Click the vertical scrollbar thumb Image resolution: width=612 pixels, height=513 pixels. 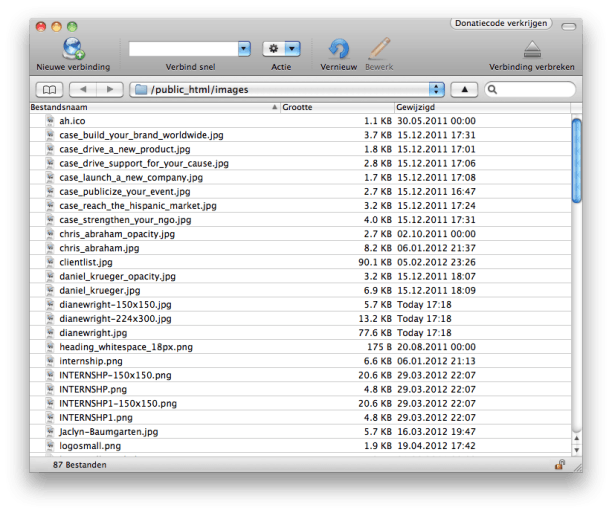576,161
